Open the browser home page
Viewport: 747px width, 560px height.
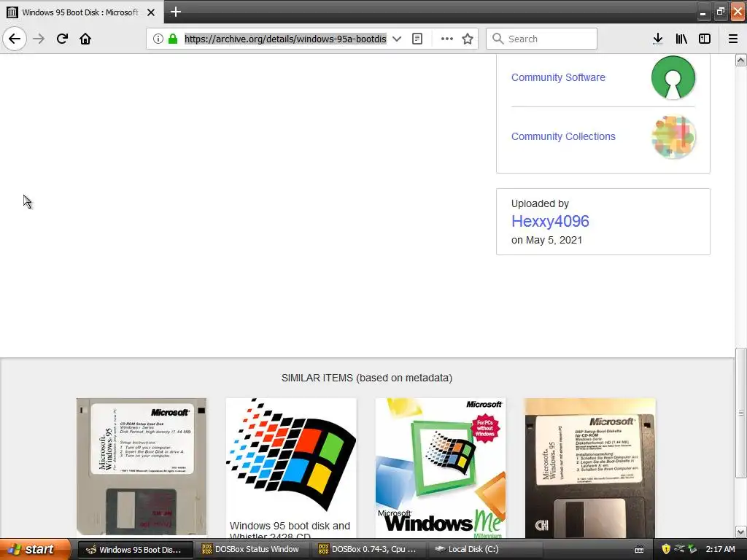click(85, 39)
